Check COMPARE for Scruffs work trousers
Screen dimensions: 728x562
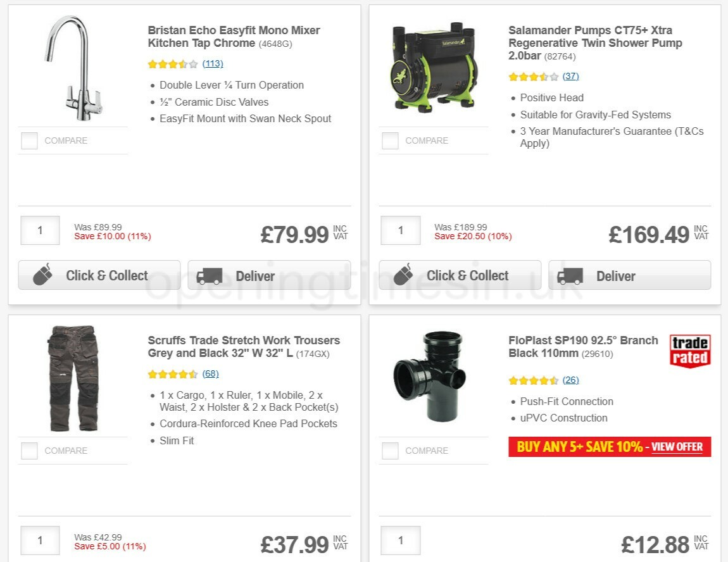[29, 451]
